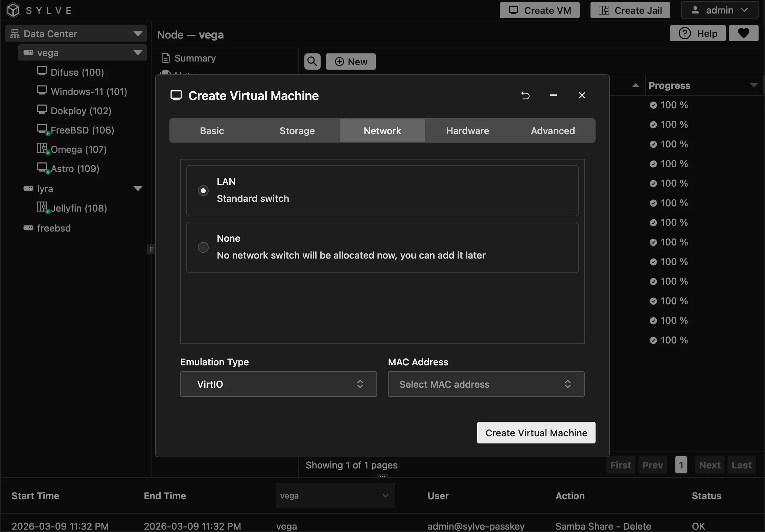The width and height of the screenshot is (765, 532).
Task: Select the None network radio option
Action: [203, 247]
